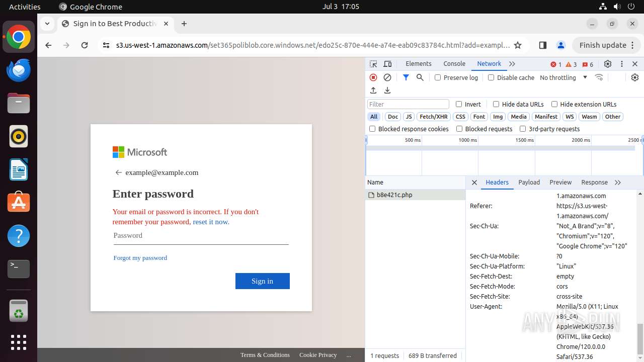
Task: Open Thunderbird Mail from dock
Action: point(19,70)
